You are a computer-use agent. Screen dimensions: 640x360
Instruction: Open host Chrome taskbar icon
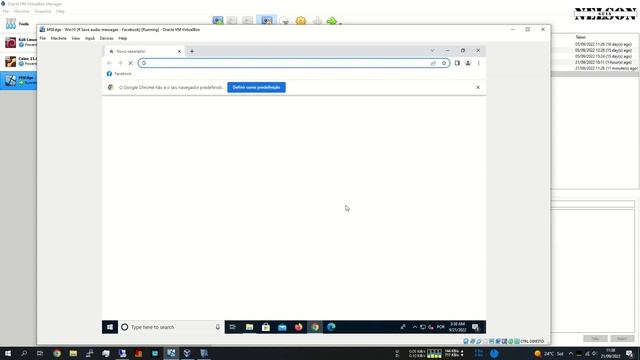[x=57, y=353]
